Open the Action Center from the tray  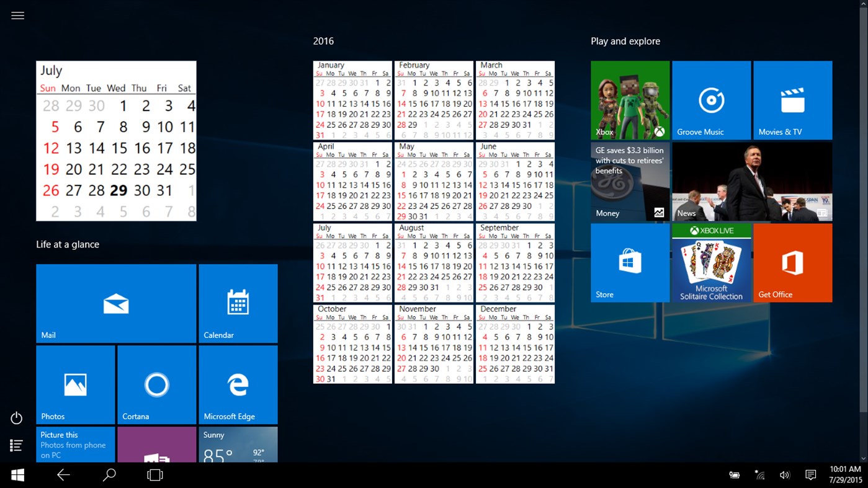[x=810, y=474]
